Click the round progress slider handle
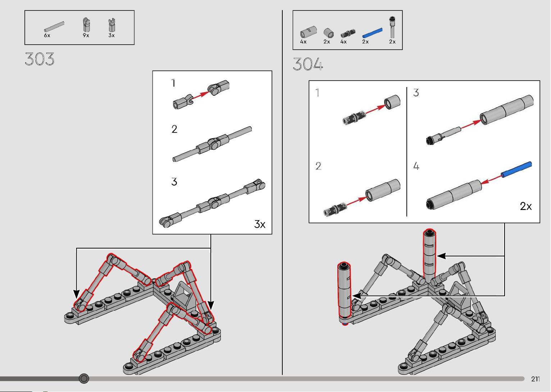 (x=84, y=378)
